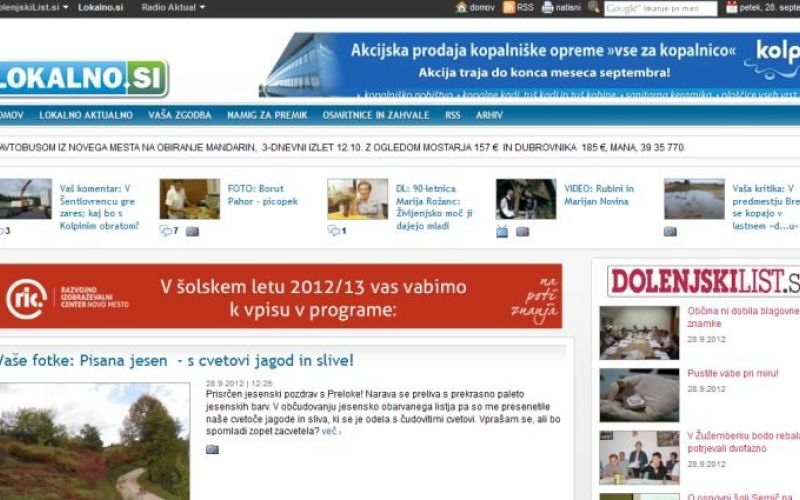Open 'V Žužemberku bodo rebalans' sidebar link

point(743,442)
